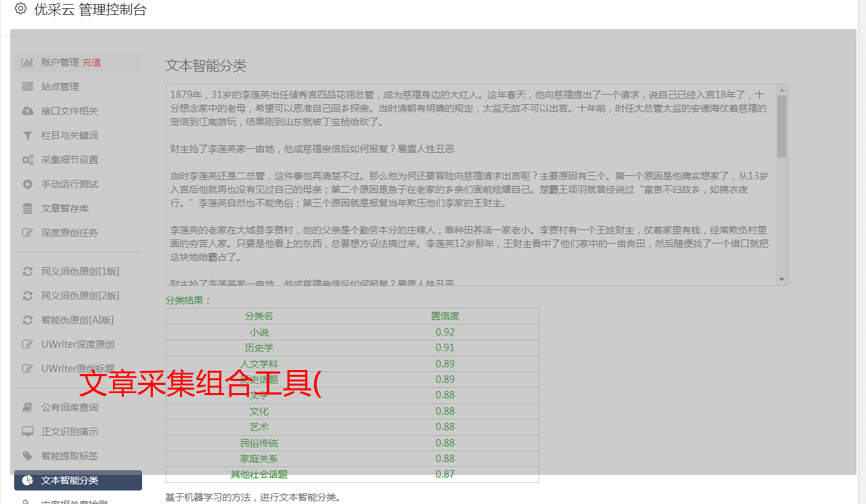The width and height of the screenshot is (866, 504).
Task: Open 智能伪原创[AI版] tool
Action: click(78, 320)
